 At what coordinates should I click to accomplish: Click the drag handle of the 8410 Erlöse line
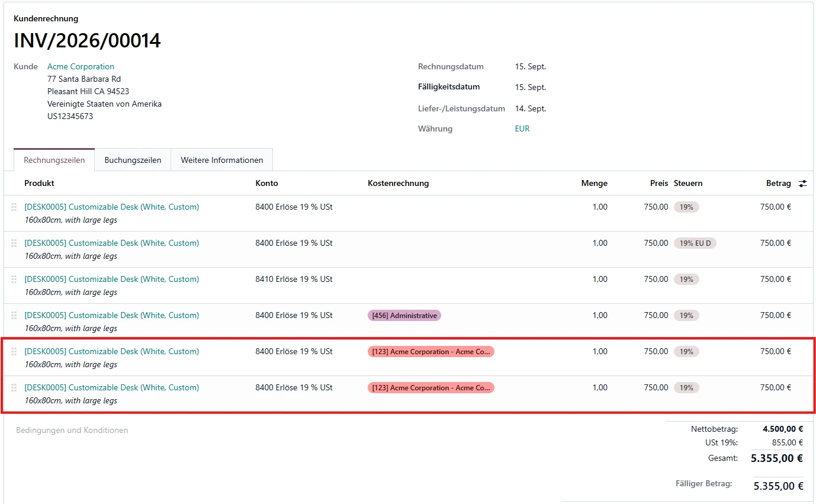[14, 280]
